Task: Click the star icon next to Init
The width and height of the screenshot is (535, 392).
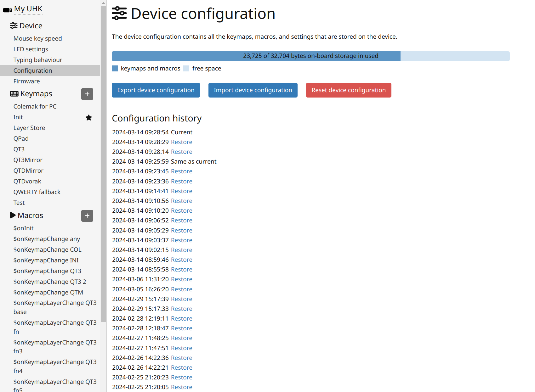Action: pyautogui.click(x=89, y=118)
